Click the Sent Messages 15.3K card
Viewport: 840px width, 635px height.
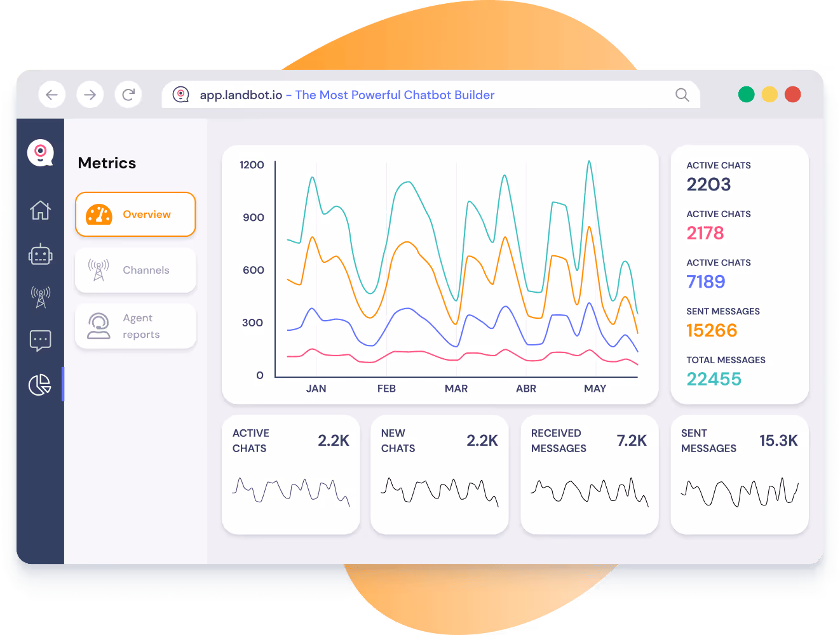(739, 474)
